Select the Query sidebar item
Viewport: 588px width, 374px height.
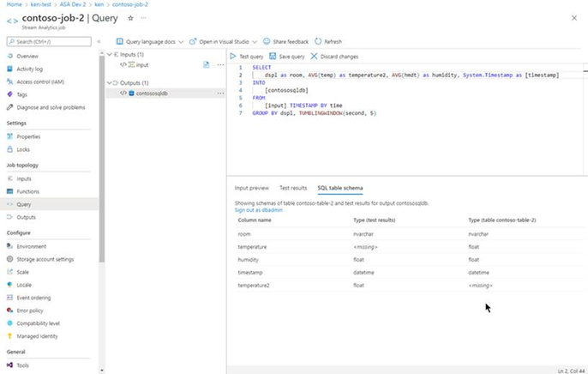pyautogui.click(x=49, y=204)
